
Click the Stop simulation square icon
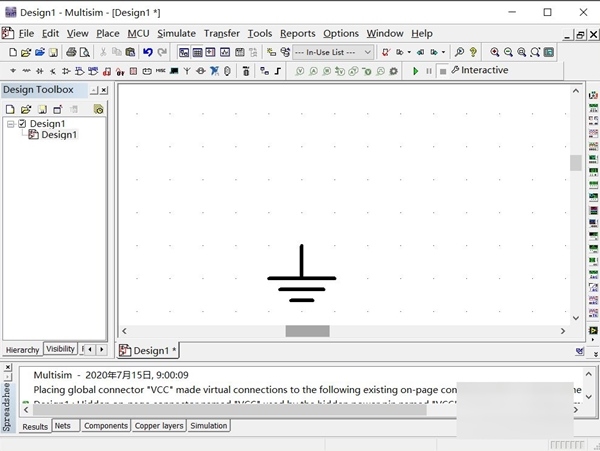coord(441,71)
